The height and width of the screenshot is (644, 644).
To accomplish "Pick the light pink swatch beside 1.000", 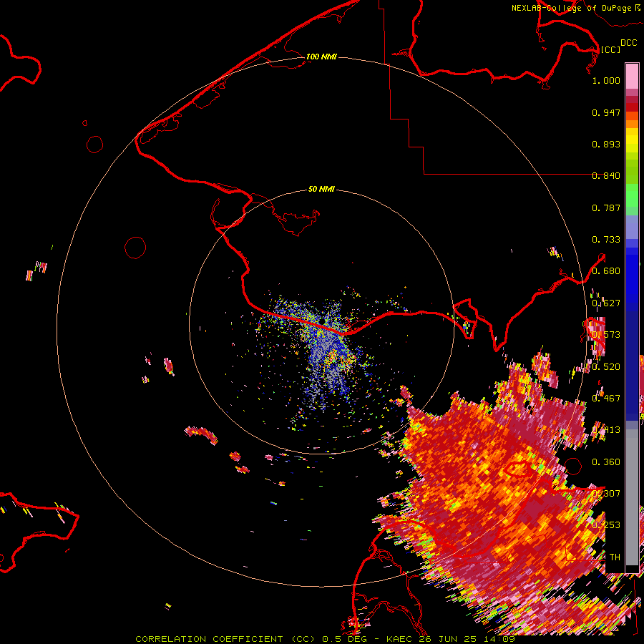I will tap(632, 76).
